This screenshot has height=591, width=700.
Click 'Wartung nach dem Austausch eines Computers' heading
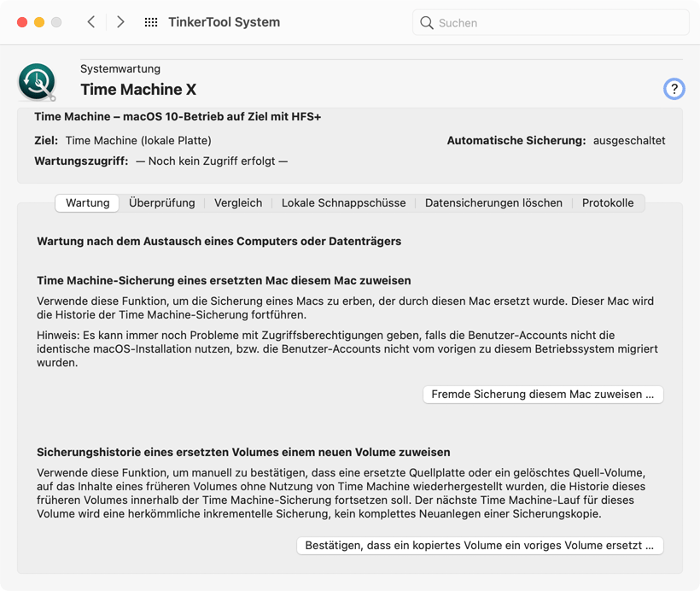[219, 241]
